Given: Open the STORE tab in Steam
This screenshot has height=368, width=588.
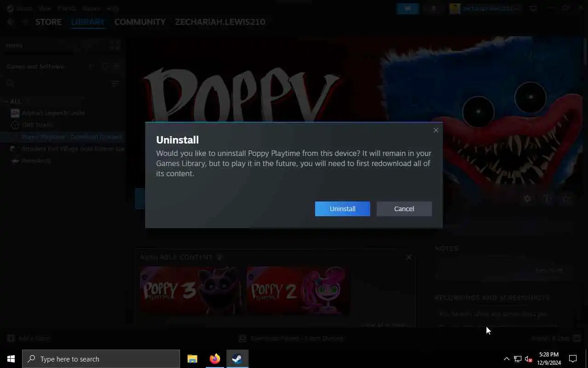Looking at the screenshot, I should (x=48, y=22).
